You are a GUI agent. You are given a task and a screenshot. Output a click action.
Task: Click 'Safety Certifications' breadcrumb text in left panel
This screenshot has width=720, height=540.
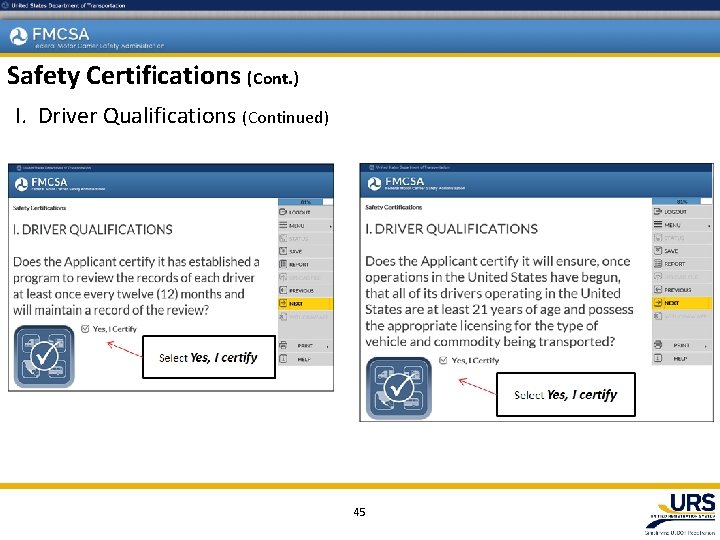pyautogui.click(x=39, y=208)
